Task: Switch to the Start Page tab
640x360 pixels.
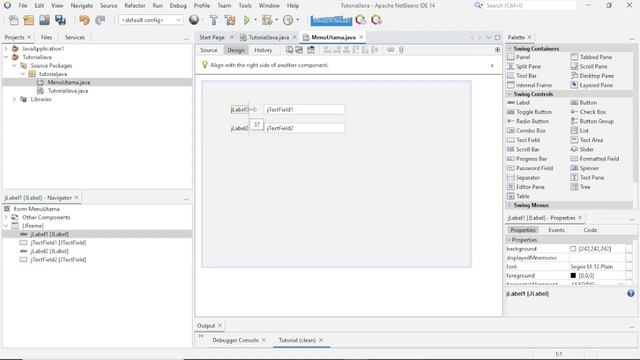Action: [212, 37]
